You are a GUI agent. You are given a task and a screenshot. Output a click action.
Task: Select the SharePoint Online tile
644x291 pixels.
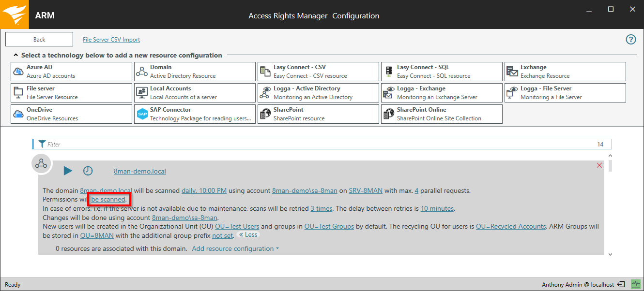click(442, 114)
